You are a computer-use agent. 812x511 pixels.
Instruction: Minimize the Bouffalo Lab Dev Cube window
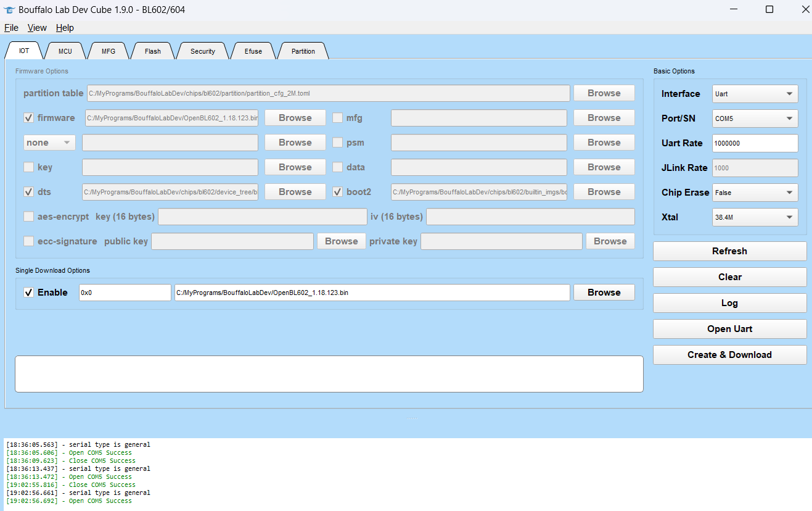(x=734, y=9)
